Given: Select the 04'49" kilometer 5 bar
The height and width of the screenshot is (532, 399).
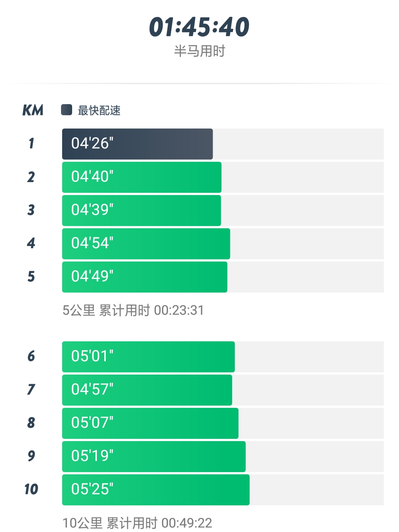Looking at the screenshot, I should 145,277.
